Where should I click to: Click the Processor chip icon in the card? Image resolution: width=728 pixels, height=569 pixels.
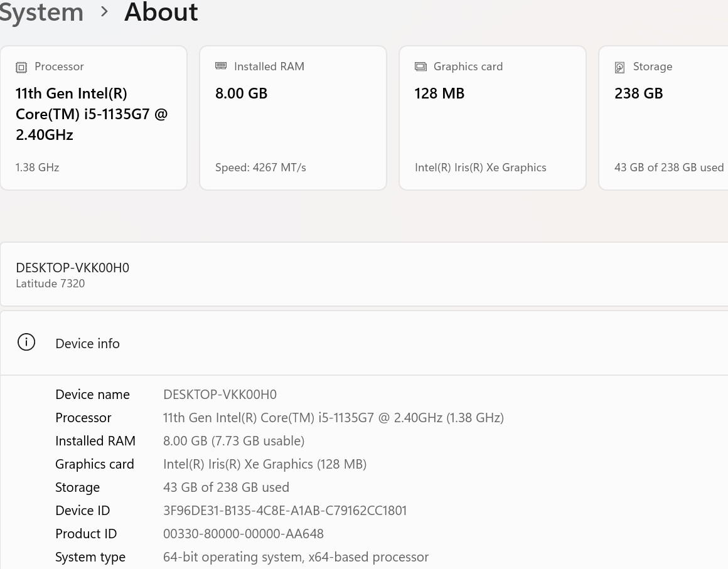click(21, 67)
